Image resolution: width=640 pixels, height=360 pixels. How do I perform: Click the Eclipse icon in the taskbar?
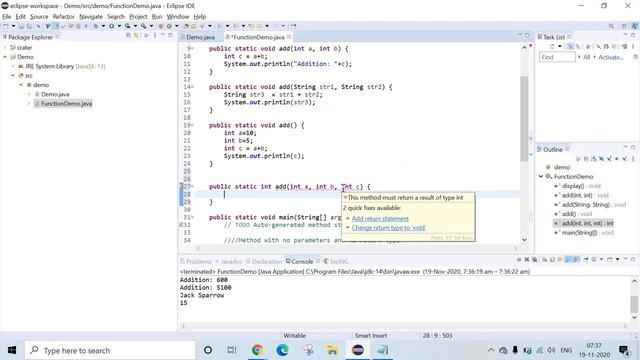click(358, 350)
